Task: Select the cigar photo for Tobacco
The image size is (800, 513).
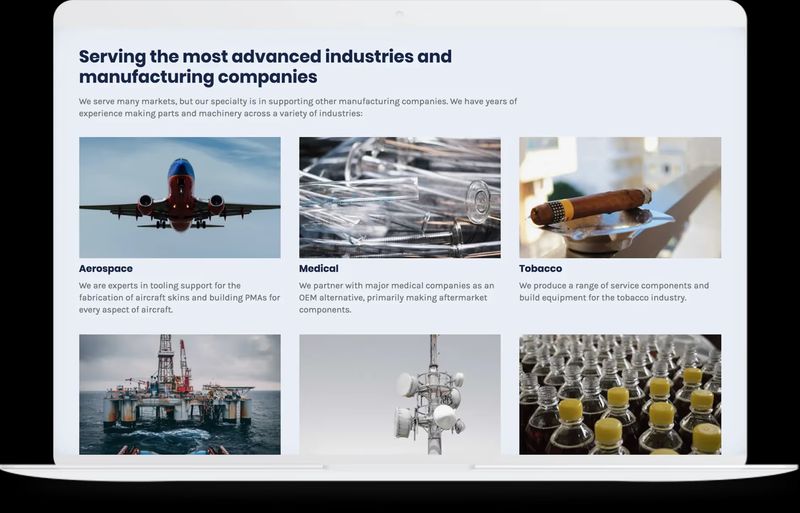Action: pos(620,197)
